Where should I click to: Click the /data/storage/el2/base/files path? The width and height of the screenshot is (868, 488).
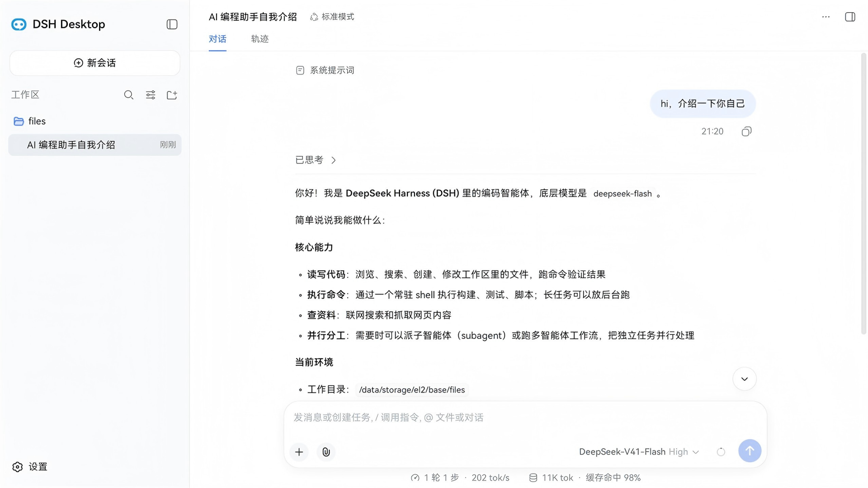pos(412,390)
